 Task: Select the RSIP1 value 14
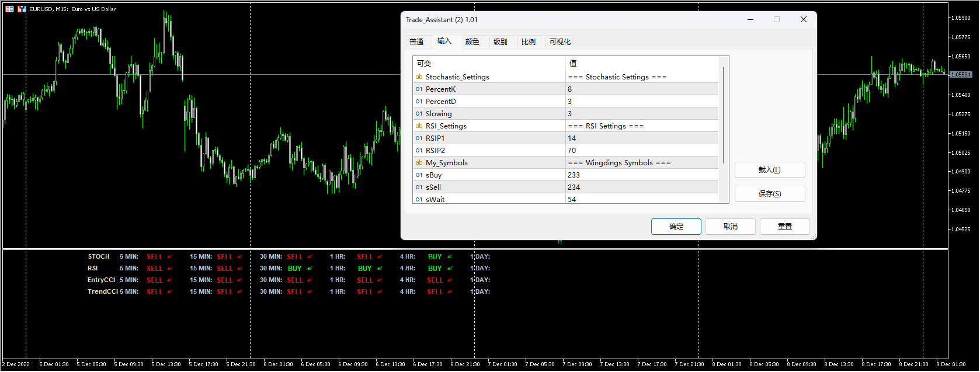[642, 138]
